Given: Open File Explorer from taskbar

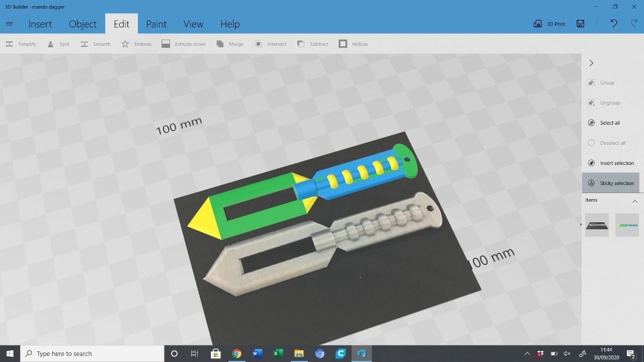Looking at the screenshot, I should click(299, 353).
